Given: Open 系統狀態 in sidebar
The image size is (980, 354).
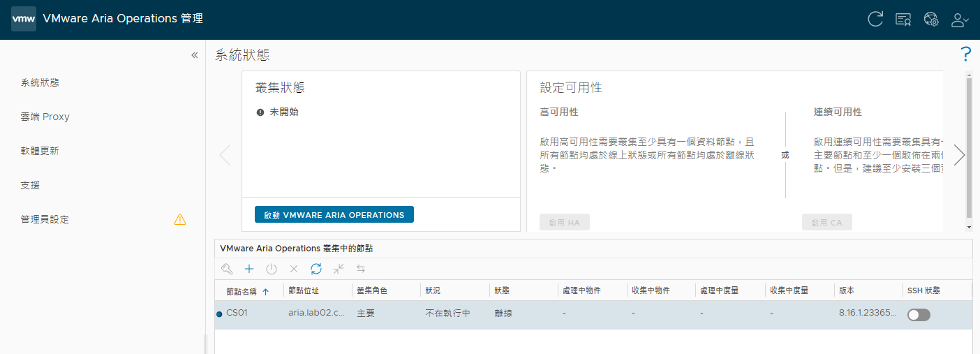Looking at the screenshot, I should 40,82.
